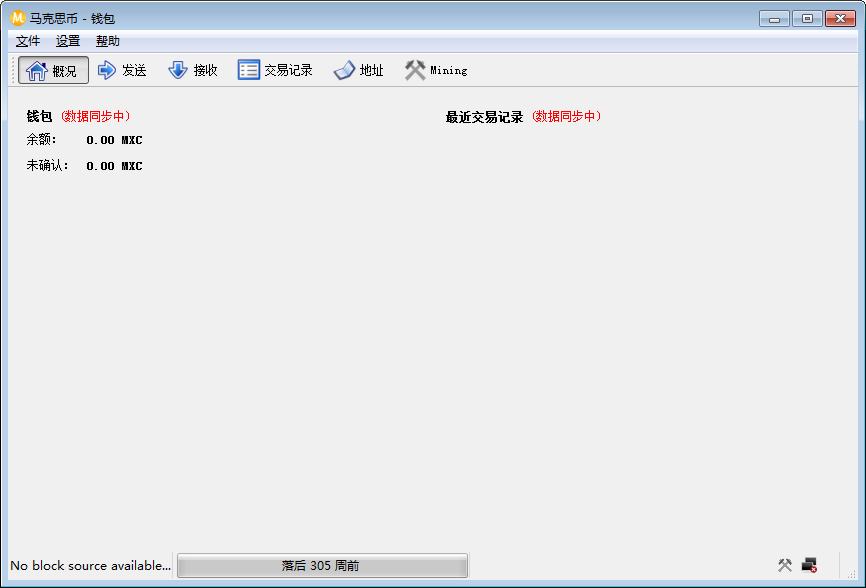The image size is (866, 588).
Task: Open the 接收 receive tab
Action: point(193,70)
